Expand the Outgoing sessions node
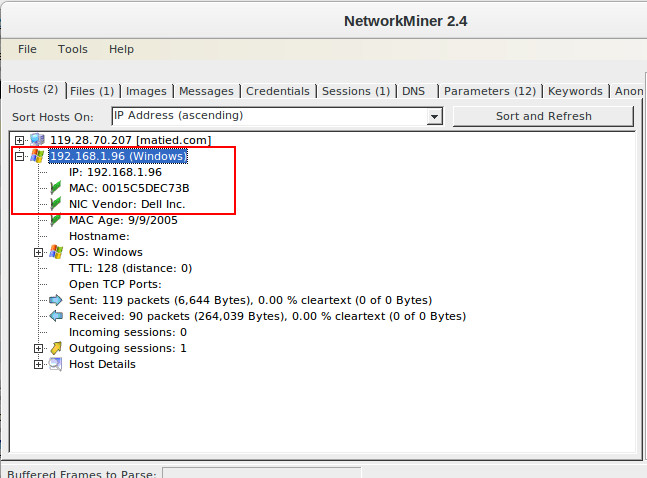This screenshot has height=478, width=647. pos(38,348)
